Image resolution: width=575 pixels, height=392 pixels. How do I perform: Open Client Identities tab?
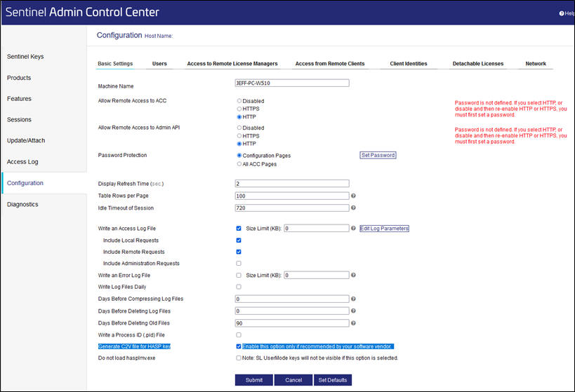(409, 64)
